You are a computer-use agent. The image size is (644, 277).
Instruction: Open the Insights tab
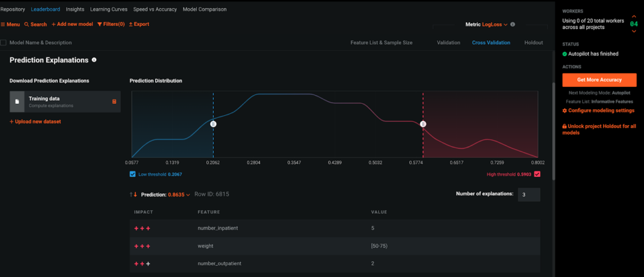tap(75, 9)
